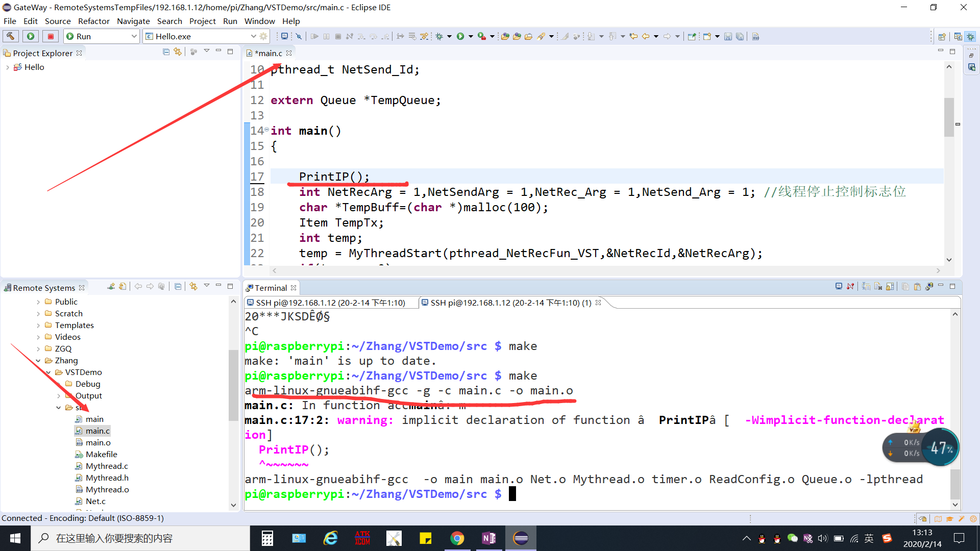Expand the Hello project tree node
Screen dimensions: 980x551
(7, 67)
